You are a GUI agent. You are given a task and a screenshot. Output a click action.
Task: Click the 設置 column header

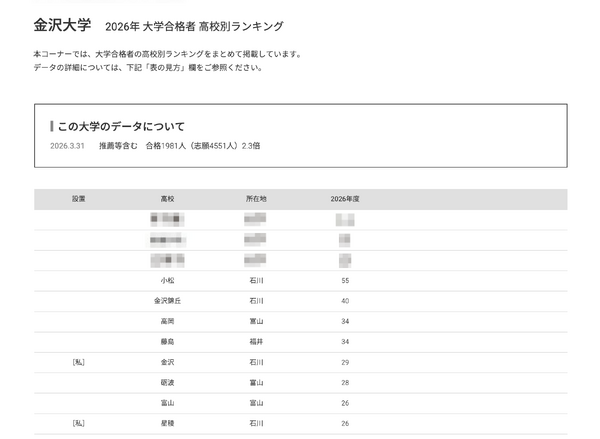point(78,199)
